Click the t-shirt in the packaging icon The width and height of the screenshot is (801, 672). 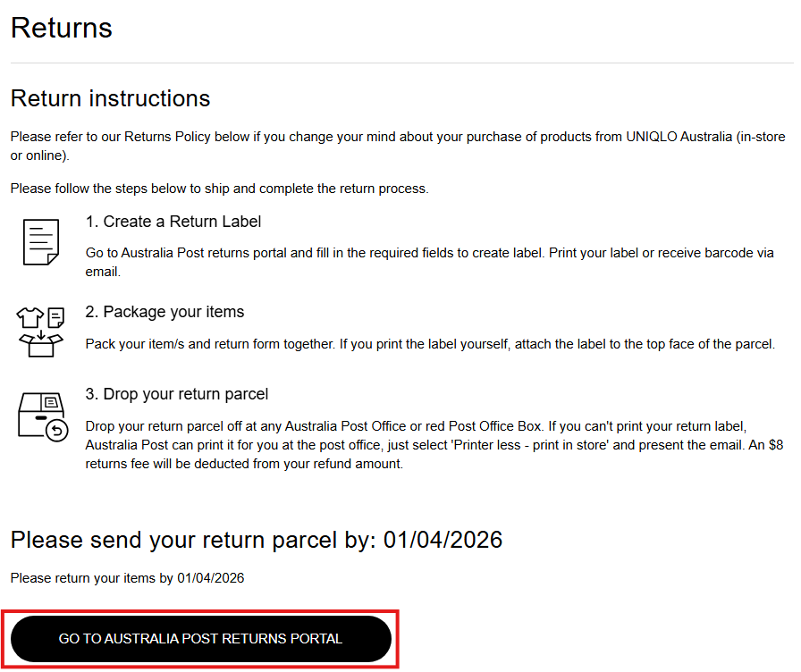30,315
